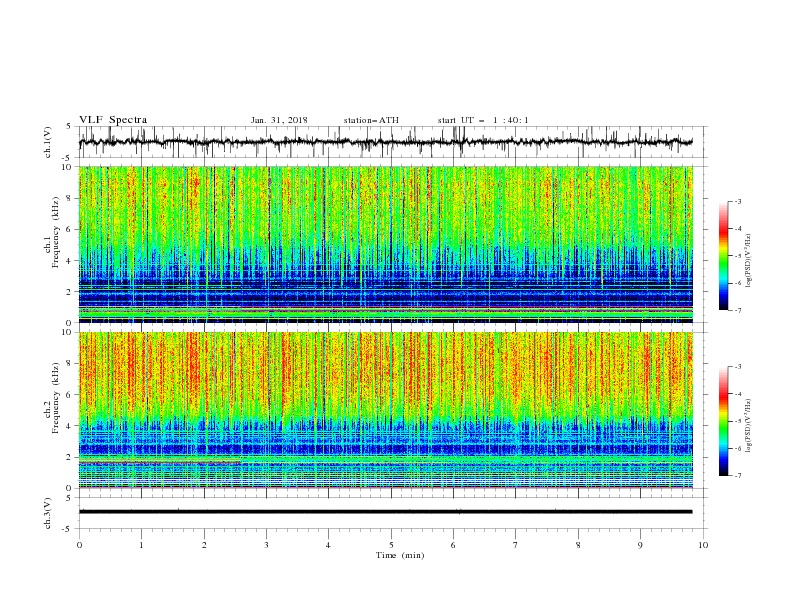
Task: Click the "-3" label on ch.1 color bar
Action: coord(737,201)
